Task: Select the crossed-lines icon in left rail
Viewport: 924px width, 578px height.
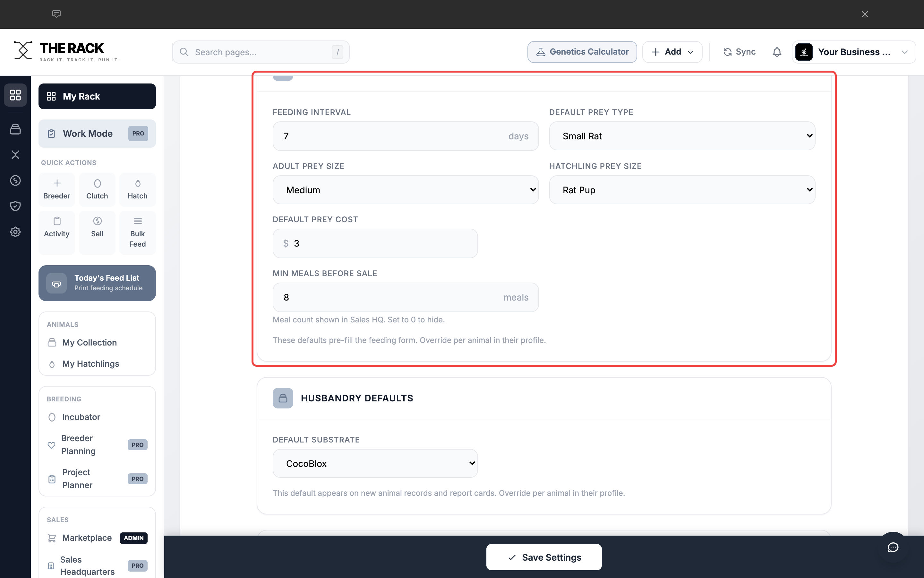Action: point(15,155)
